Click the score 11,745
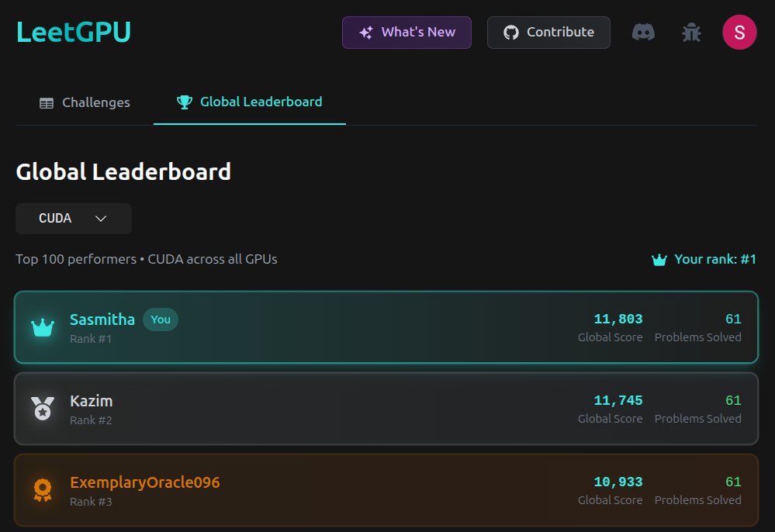 click(x=618, y=401)
